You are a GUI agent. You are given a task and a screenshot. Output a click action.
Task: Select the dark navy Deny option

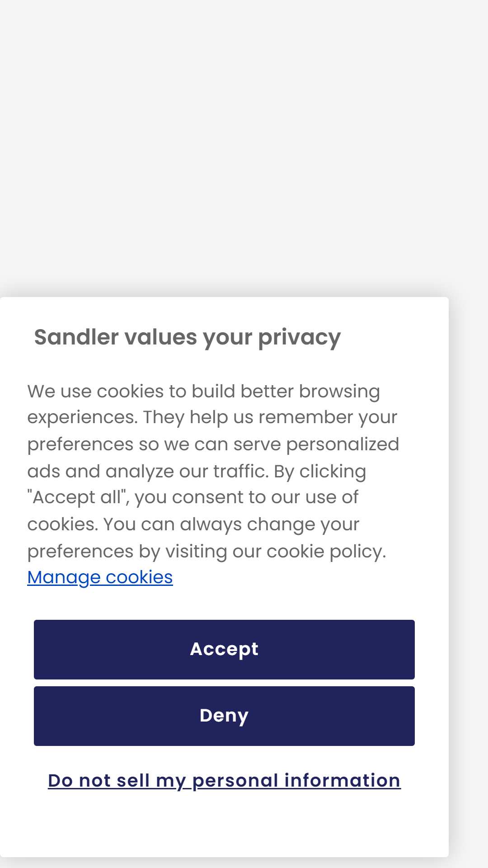(x=224, y=716)
